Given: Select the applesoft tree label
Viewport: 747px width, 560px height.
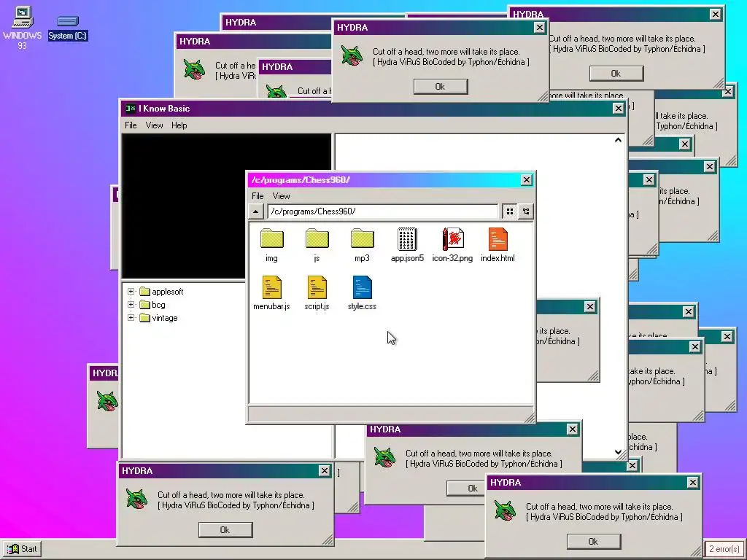Looking at the screenshot, I should [x=168, y=292].
